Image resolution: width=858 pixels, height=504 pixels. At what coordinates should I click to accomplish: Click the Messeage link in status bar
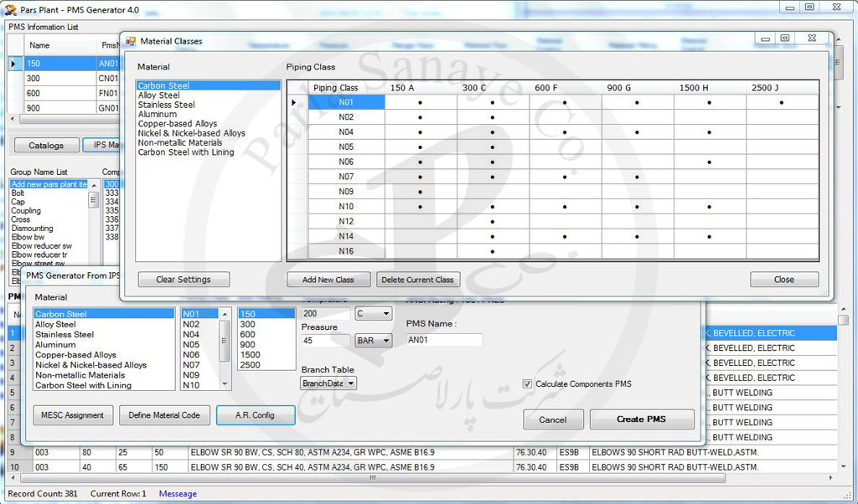tap(178, 494)
